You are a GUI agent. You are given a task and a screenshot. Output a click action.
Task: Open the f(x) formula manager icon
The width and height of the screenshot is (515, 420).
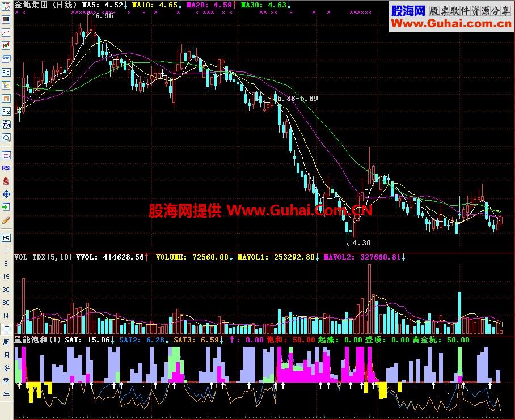tap(6, 124)
